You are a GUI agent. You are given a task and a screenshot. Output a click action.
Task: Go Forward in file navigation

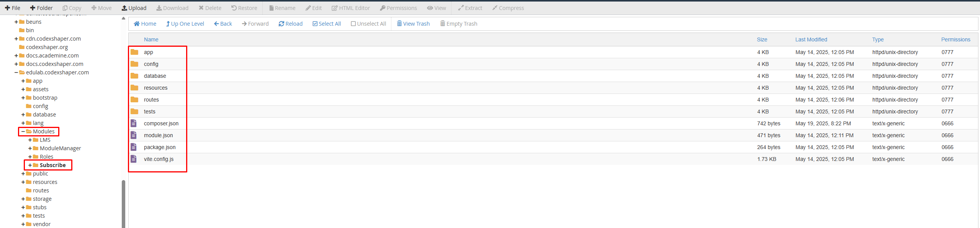pos(255,24)
